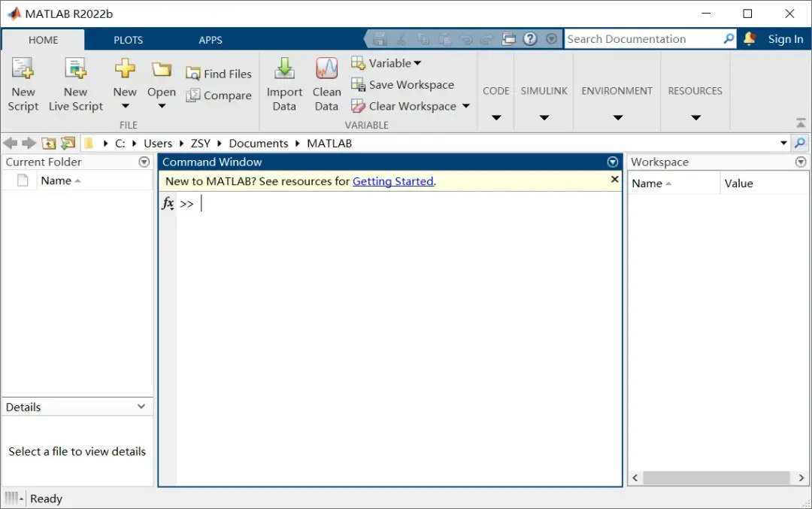Image resolution: width=812 pixels, height=509 pixels.
Task: Expand the New dropdown arrow
Action: 125,106
